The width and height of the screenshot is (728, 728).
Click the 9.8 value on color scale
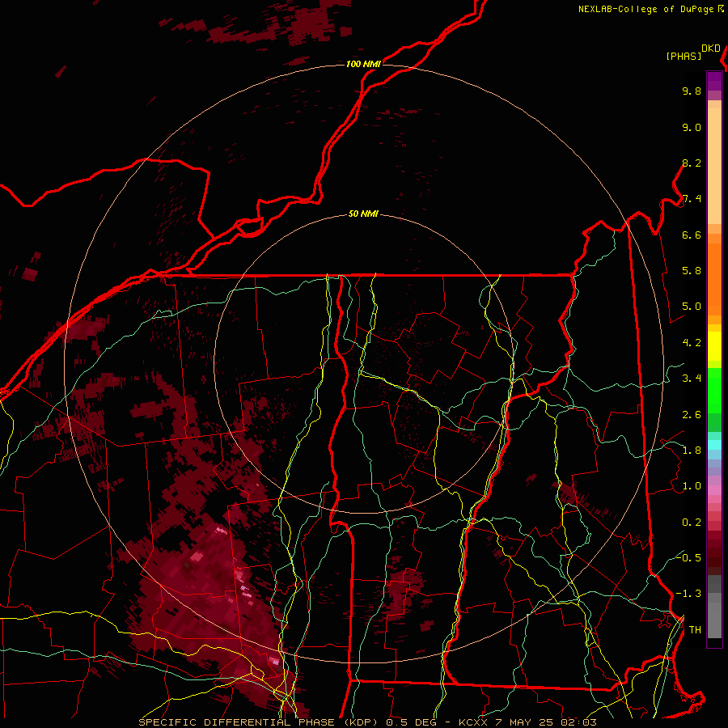click(x=692, y=91)
